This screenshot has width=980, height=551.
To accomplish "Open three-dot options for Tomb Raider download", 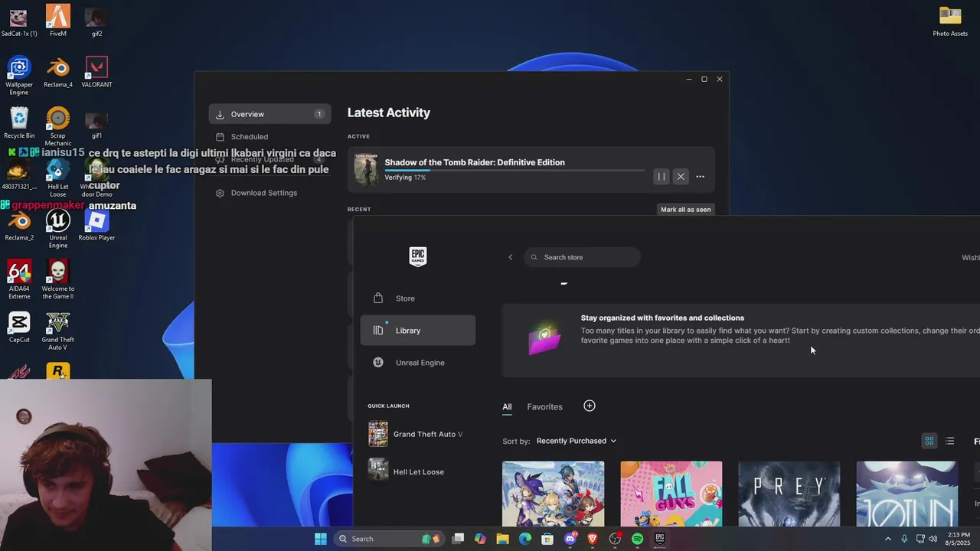I will pyautogui.click(x=700, y=177).
